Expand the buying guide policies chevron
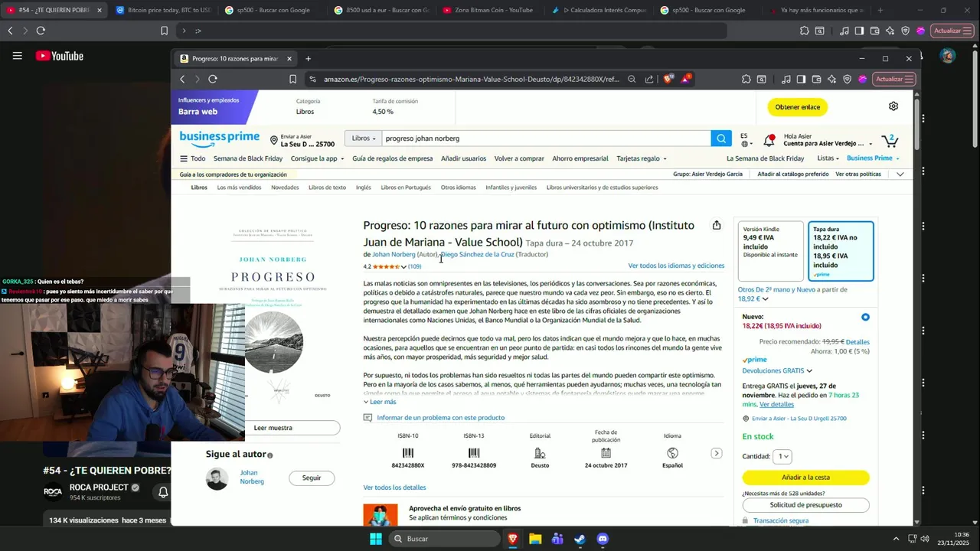Screen dimensions: 980x551 click(900, 174)
